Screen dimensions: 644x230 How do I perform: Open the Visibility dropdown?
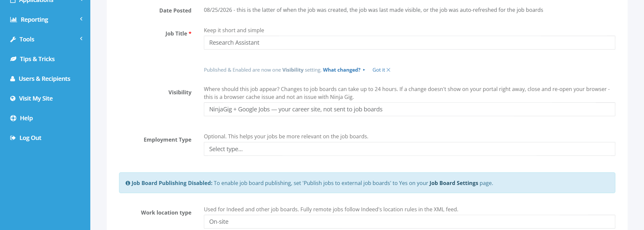pyautogui.click(x=409, y=109)
